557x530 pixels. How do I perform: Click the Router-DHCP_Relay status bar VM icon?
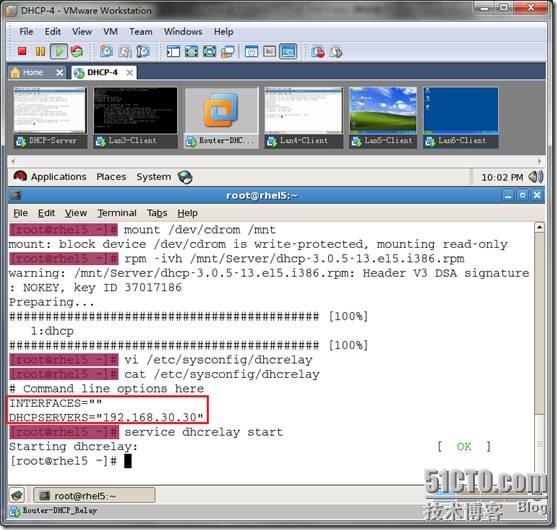coord(15,511)
